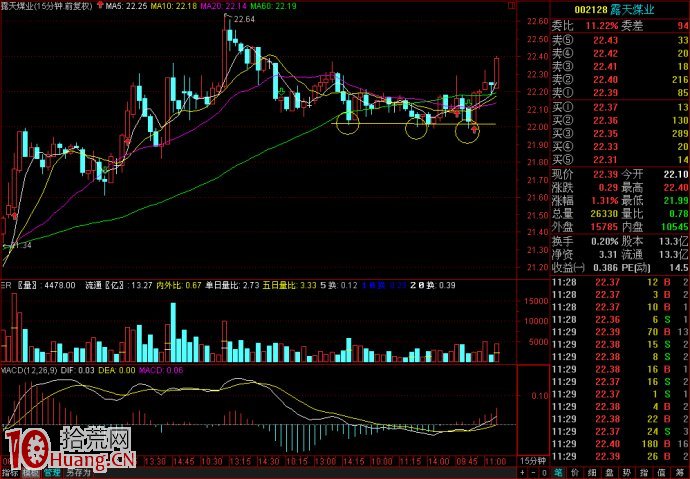Screen dimensions: 690x479
Task: Click the 14:45 time axis label
Action: pos(184,462)
